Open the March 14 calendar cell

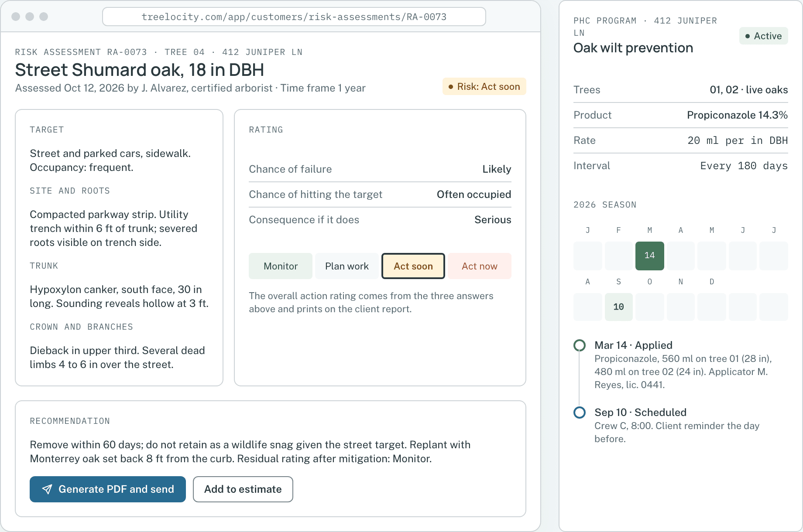click(650, 256)
